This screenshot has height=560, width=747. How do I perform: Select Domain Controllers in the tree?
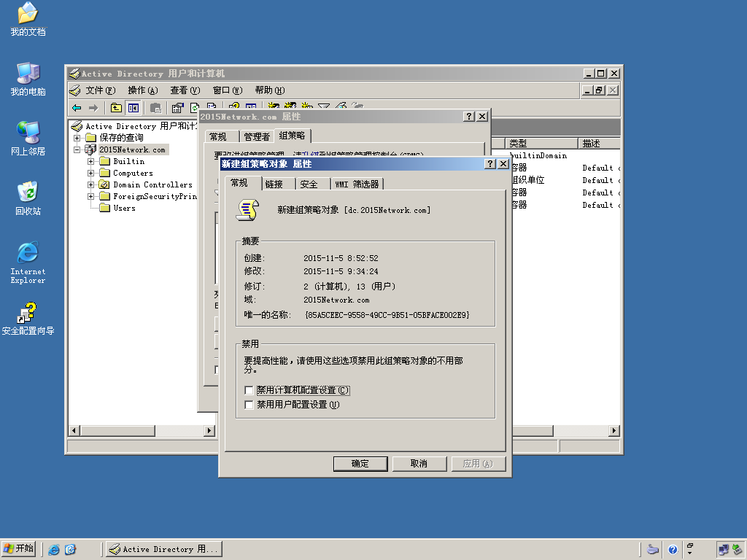tap(146, 184)
